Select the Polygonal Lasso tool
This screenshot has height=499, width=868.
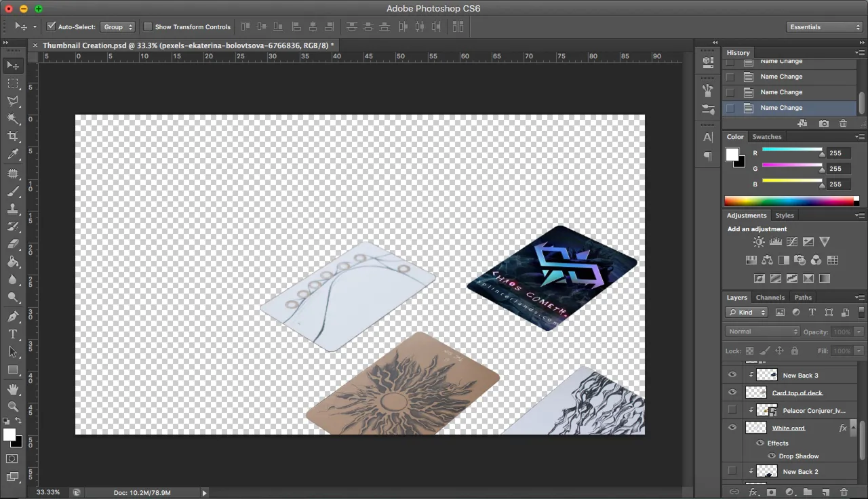(13, 101)
